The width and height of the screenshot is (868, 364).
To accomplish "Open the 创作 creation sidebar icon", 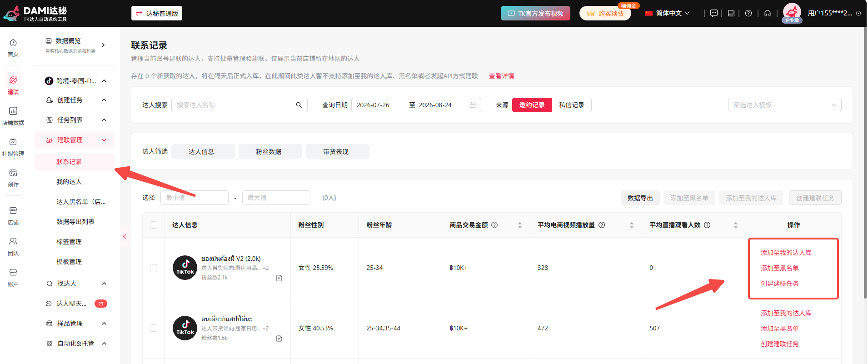I will (x=13, y=178).
